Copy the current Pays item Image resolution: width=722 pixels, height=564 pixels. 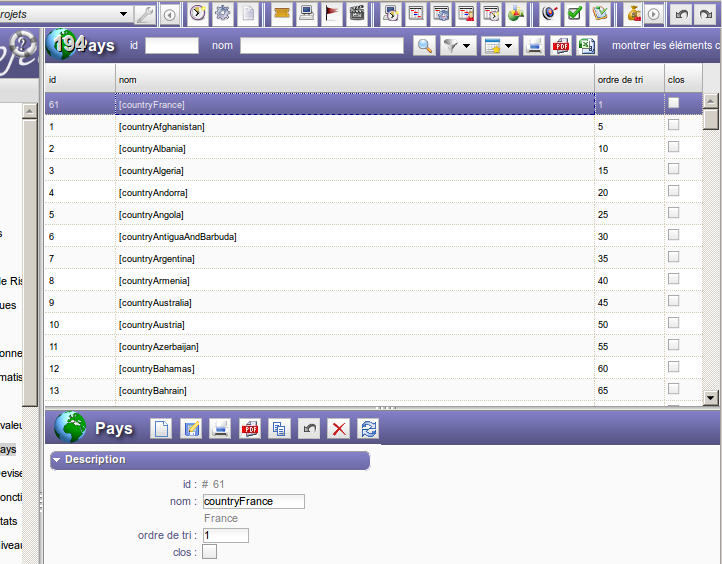pos(279,428)
